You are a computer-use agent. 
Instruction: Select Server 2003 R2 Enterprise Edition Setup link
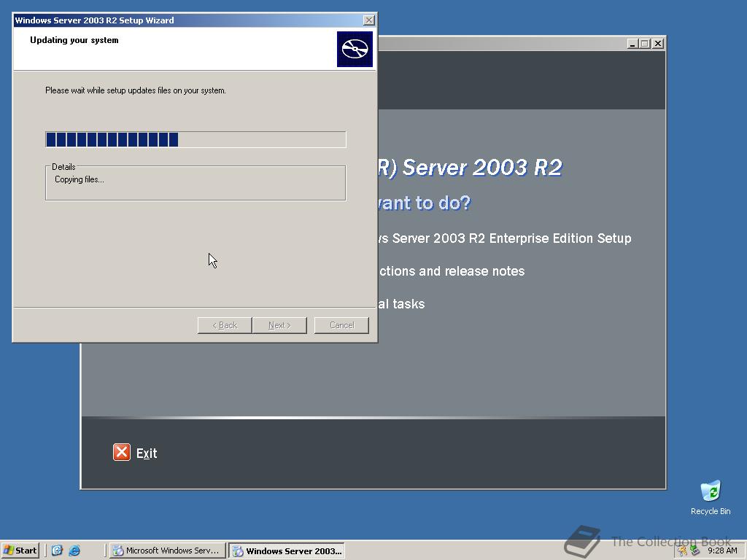(505, 238)
